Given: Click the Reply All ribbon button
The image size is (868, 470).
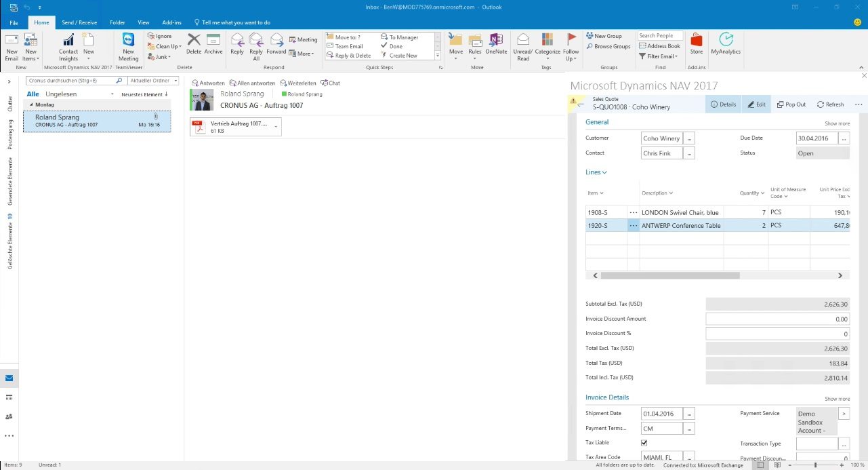Looking at the screenshot, I should pyautogui.click(x=256, y=46).
